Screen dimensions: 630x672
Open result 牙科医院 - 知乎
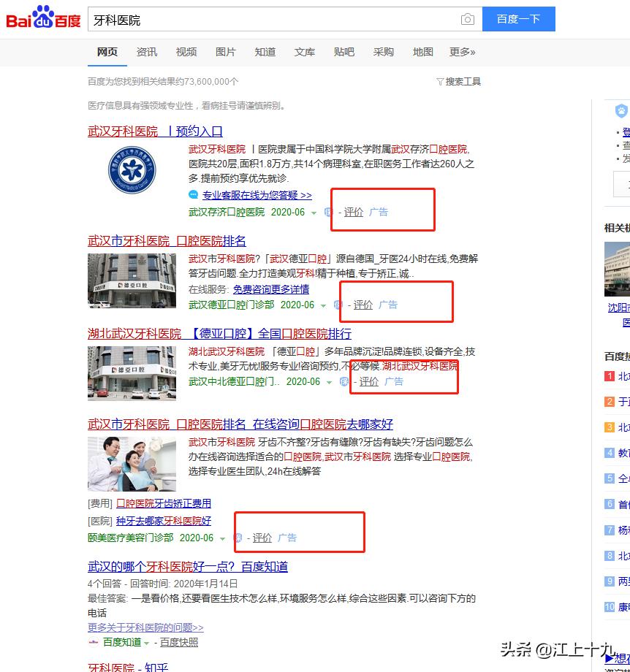[128, 668]
